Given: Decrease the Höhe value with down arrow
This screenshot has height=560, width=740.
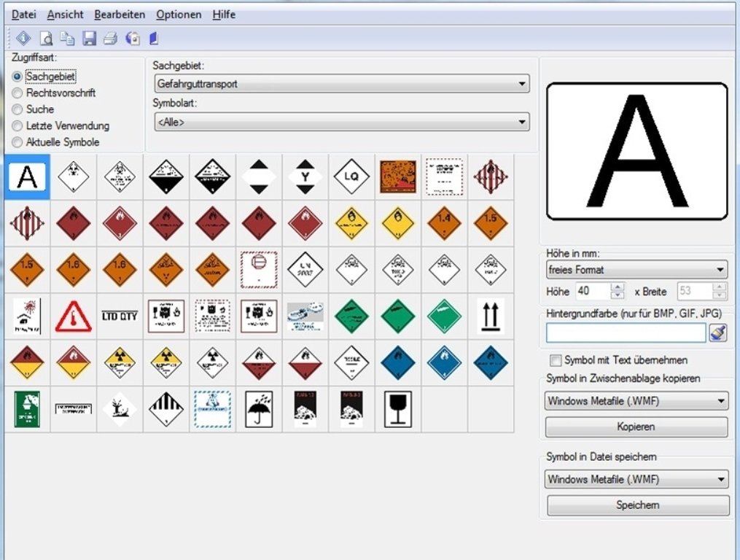Looking at the screenshot, I should pos(618,295).
